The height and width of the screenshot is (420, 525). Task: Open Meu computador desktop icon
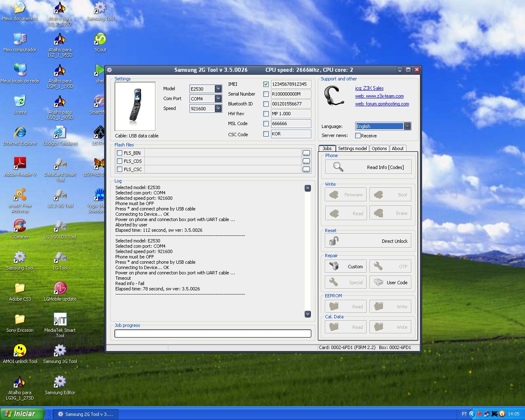(x=20, y=42)
